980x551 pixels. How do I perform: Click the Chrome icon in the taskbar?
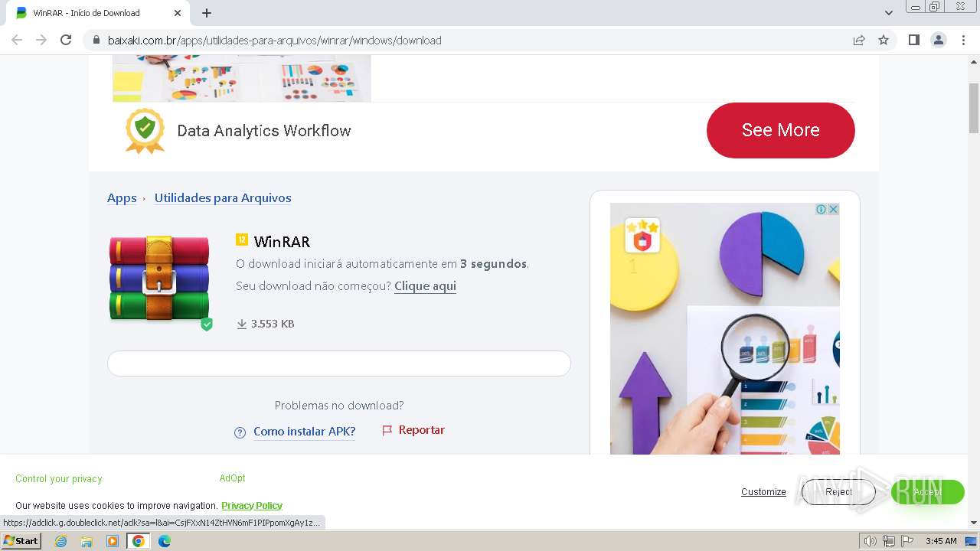click(x=138, y=541)
